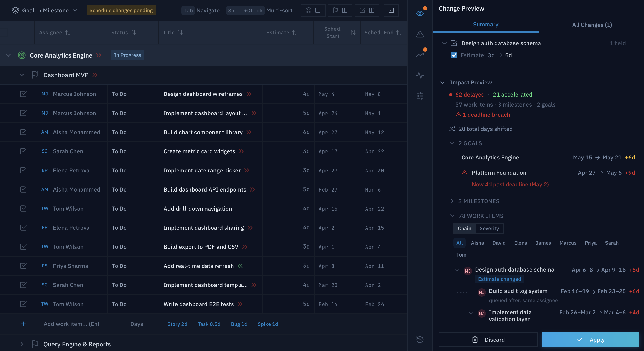Collapse panel using the right-collapse toolbar icon
This screenshot has height=351, width=644.
coord(391,10)
